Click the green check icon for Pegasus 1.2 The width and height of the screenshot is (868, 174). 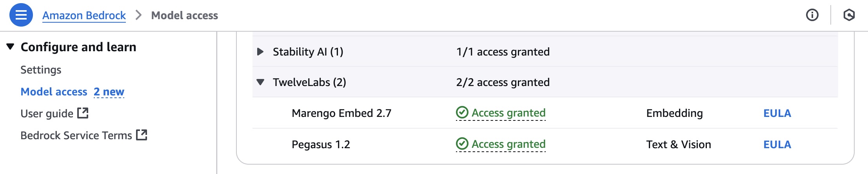pyautogui.click(x=462, y=144)
